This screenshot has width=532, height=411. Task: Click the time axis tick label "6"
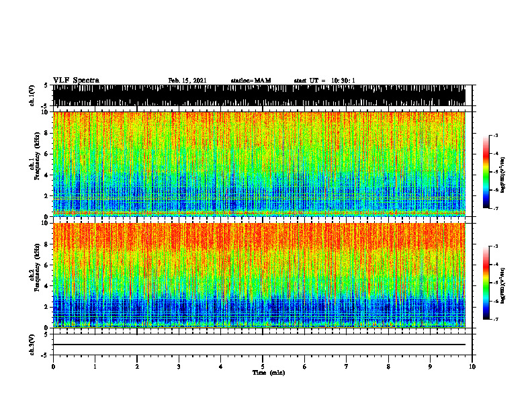click(x=305, y=367)
